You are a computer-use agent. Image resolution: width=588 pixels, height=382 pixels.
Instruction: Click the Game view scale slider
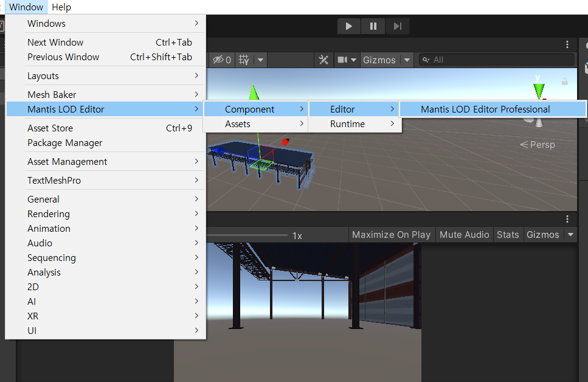coord(247,235)
